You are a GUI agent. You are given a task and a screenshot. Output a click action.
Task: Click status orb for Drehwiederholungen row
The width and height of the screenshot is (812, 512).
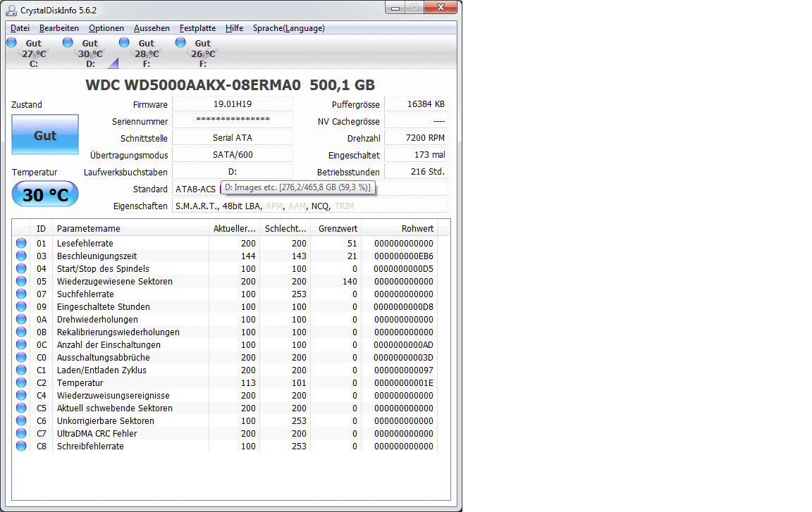click(21, 318)
